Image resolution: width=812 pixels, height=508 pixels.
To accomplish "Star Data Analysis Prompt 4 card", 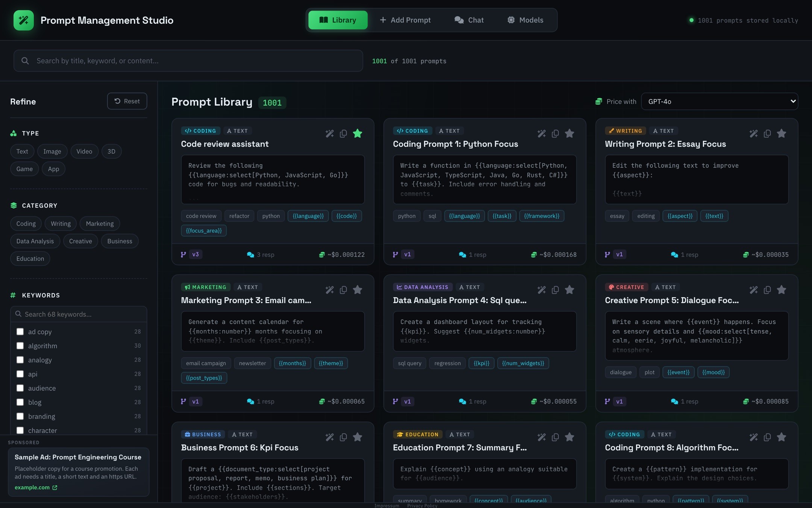I will (x=570, y=289).
